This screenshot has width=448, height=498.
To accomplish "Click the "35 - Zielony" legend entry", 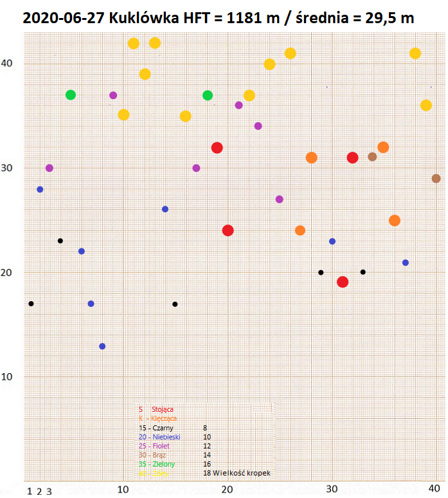I will (x=157, y=464).
